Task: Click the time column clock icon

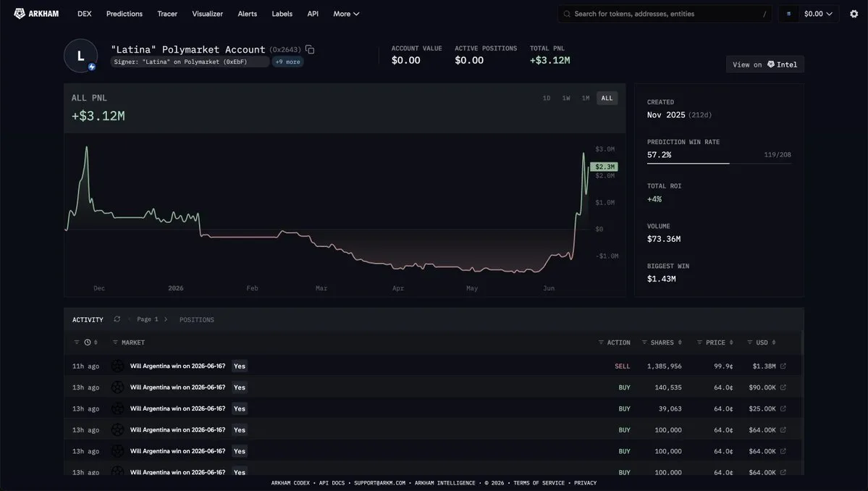Action: coord(88,343)
